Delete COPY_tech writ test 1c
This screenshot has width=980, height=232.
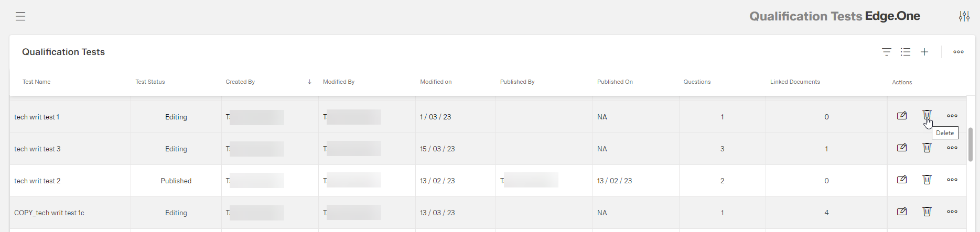pos(927,212)
